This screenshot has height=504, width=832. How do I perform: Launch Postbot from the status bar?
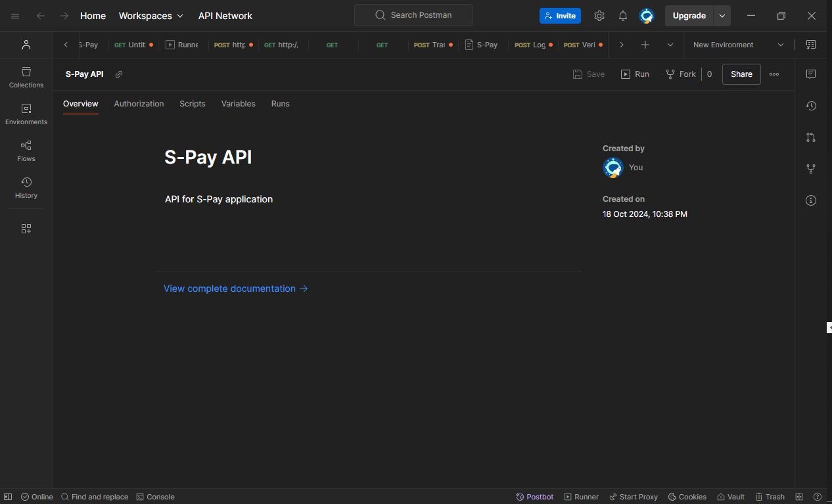click(534, 497)
